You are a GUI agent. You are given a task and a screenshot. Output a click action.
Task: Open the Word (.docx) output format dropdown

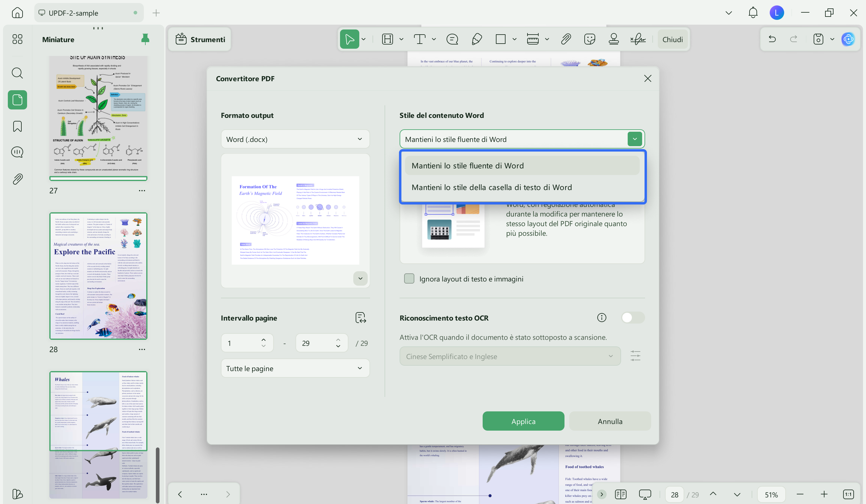(x=295, y=139)
